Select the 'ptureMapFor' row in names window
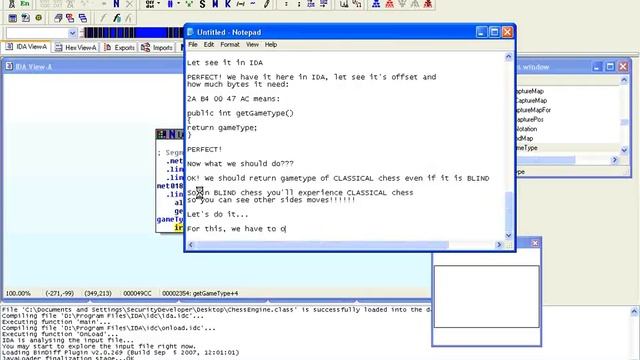 pos(533,110)
